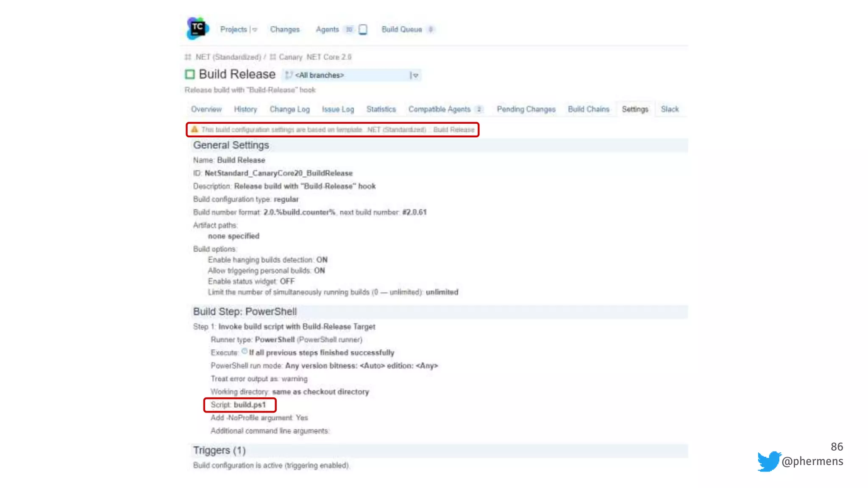Select the Slack tab
Screen dimensions: 868x488
pos(670,109)
